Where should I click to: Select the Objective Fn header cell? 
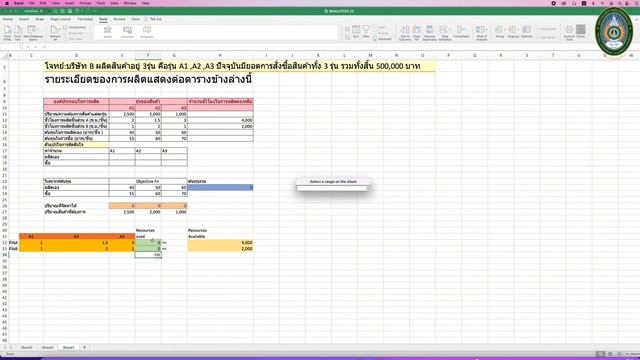(148, 181)
